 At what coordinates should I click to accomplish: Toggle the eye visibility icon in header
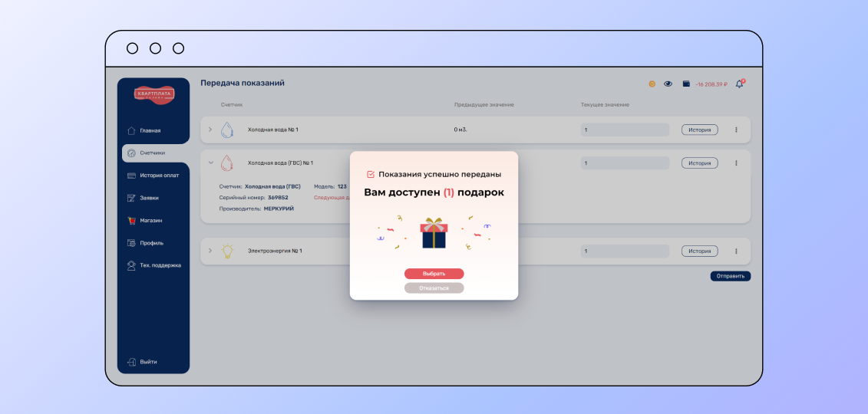668,84
